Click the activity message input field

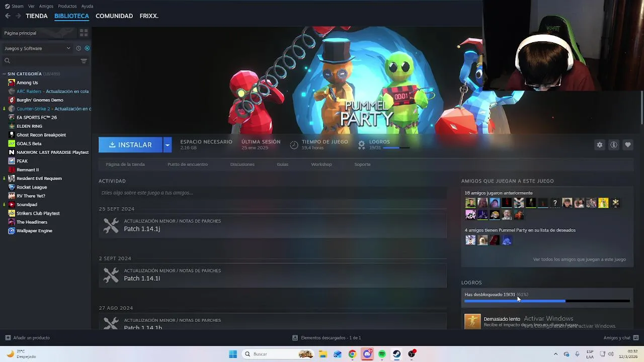[273, 193]
